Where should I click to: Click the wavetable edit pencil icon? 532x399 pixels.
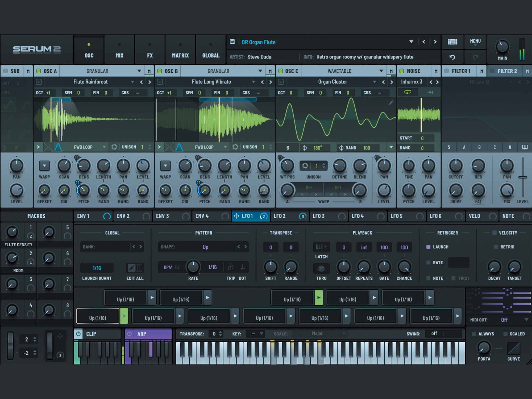tap(391, 103)
